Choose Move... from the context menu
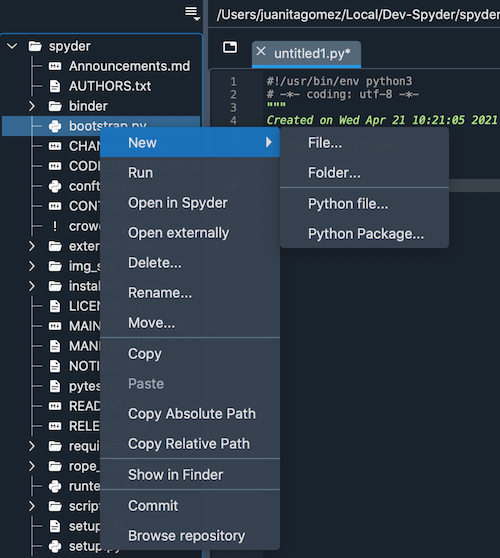500x558 pixels. pos(190,323)
